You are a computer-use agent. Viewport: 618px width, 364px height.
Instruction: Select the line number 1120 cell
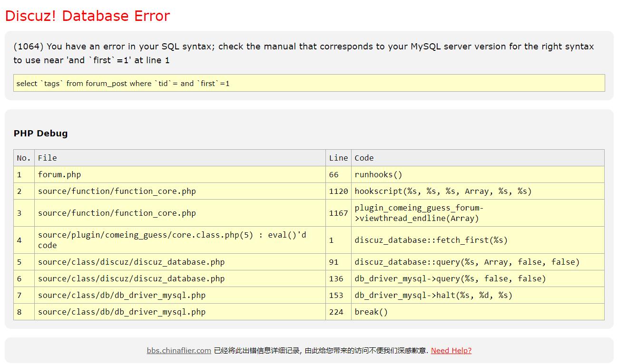(338, 191)
